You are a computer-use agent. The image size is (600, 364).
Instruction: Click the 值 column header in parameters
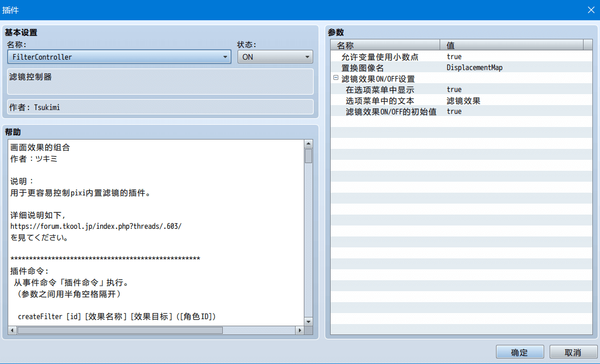(512, 45)
